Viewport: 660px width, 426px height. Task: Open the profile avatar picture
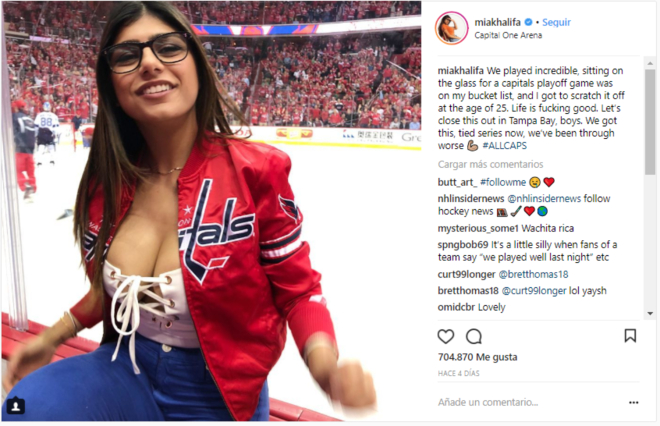[x=452, y=28]
